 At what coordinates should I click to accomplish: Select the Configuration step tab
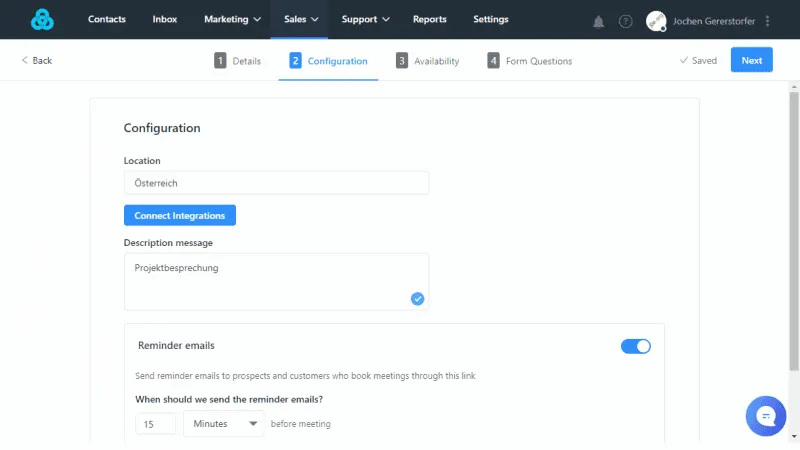328,61
